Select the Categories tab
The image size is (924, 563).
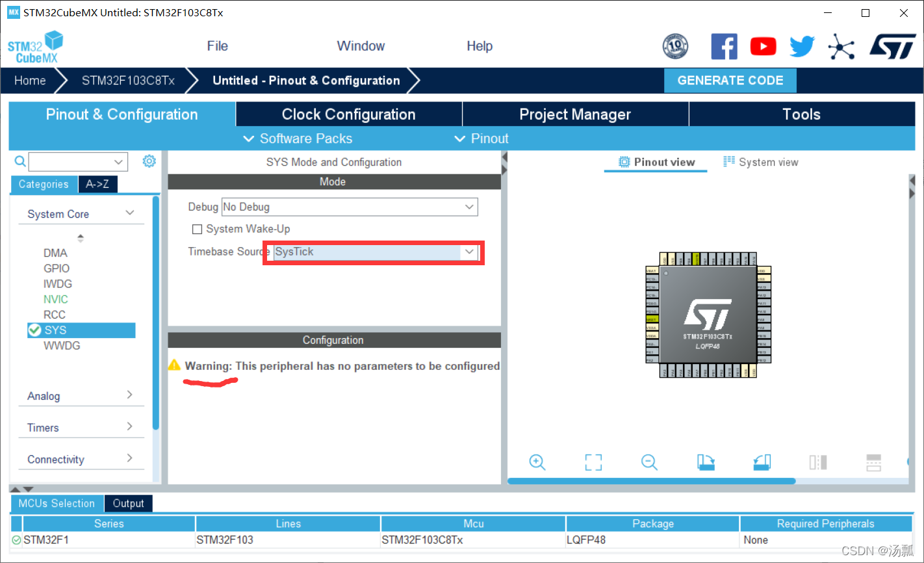[44, 184]
